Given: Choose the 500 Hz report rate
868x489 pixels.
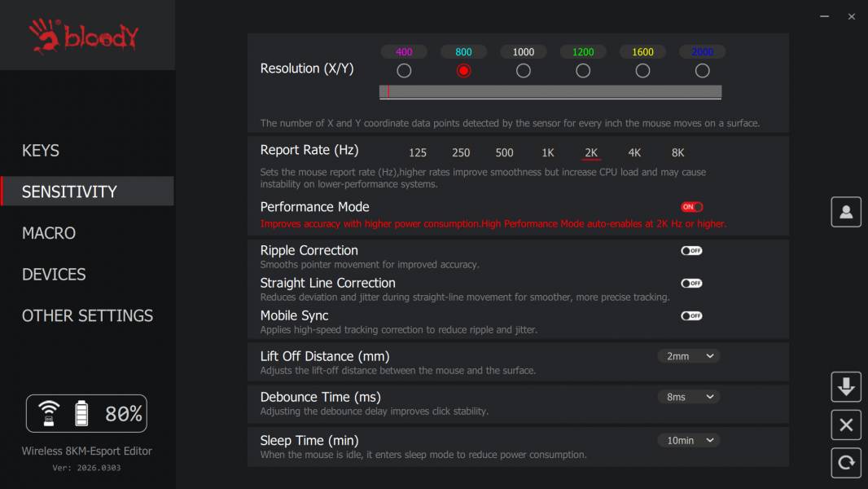Looking at the screenshot, I should coord(504,152).
